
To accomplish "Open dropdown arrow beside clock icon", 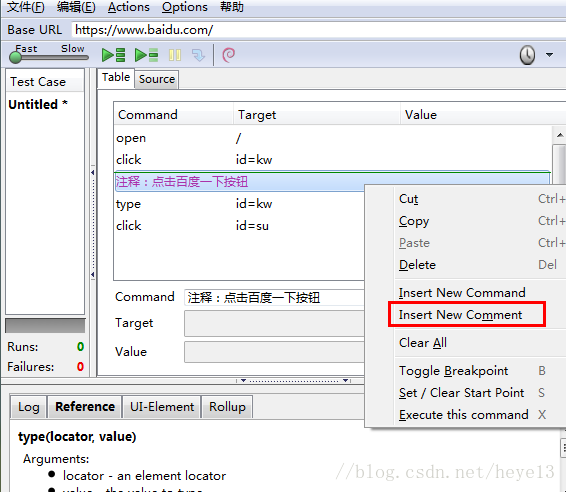I will click(549, 55).
